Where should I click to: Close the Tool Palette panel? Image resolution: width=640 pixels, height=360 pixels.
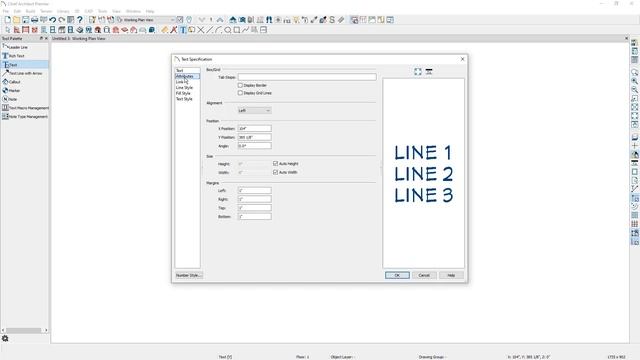pos(46,38)
